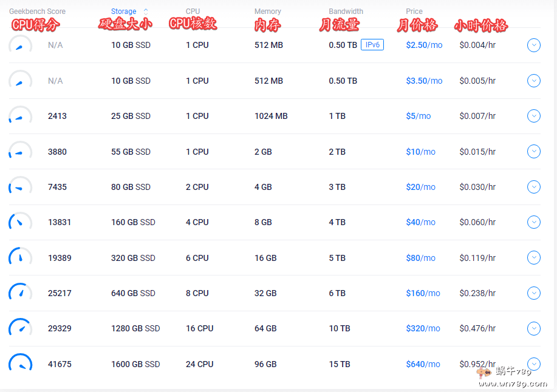The height and width of the screenshot is (392, 557).
Task: Click the gauge icon for score 7435
Action: tap(20, 188)
